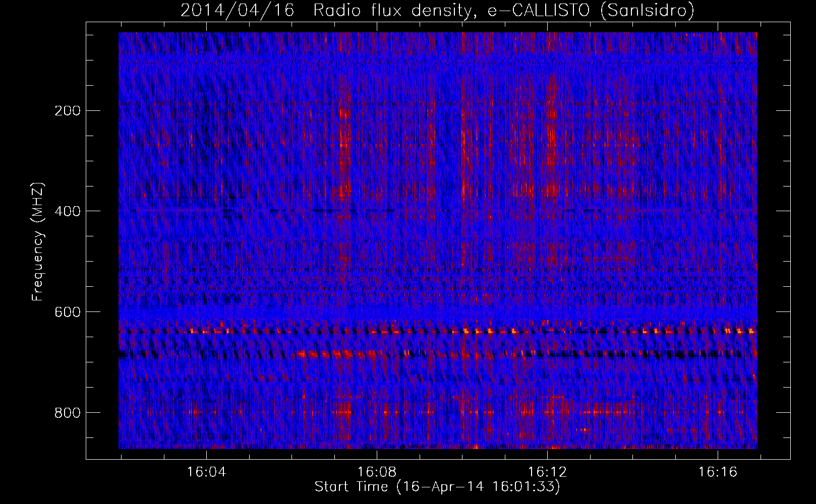Viewport: 816px width, 504px height.
Task: Click the 600 frequency tick label
Action: pos(68,312)
